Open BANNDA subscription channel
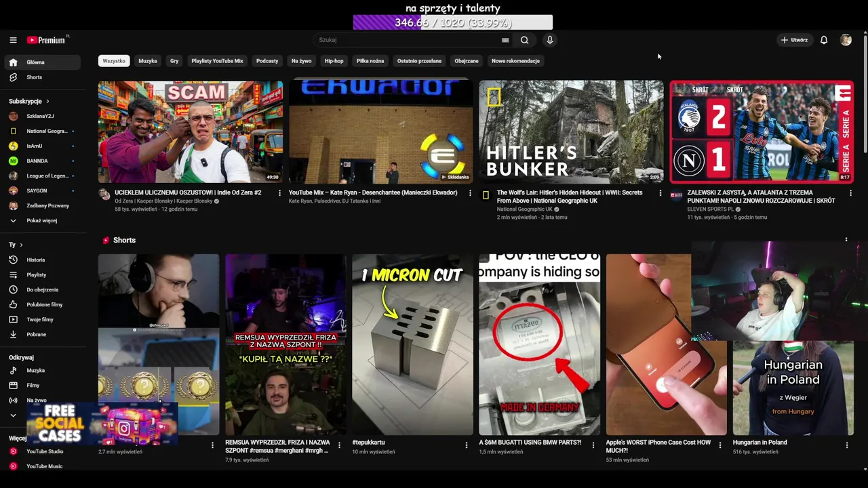 [x=42, y=161]
